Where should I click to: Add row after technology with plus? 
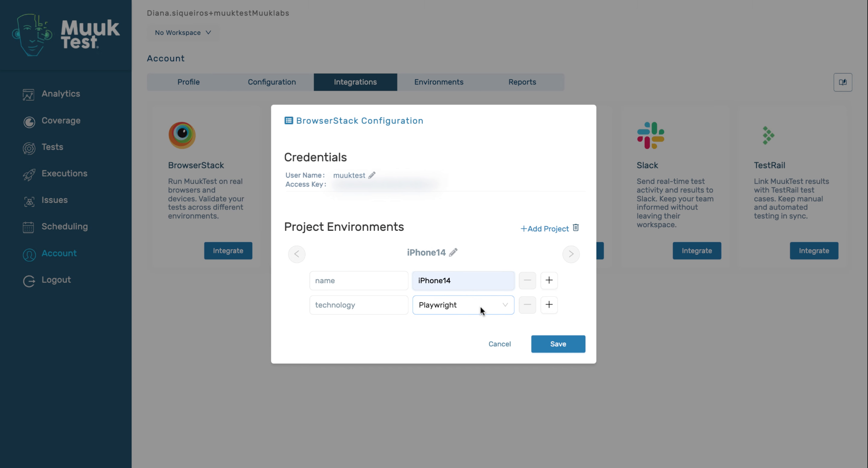(x=549, y=305)
